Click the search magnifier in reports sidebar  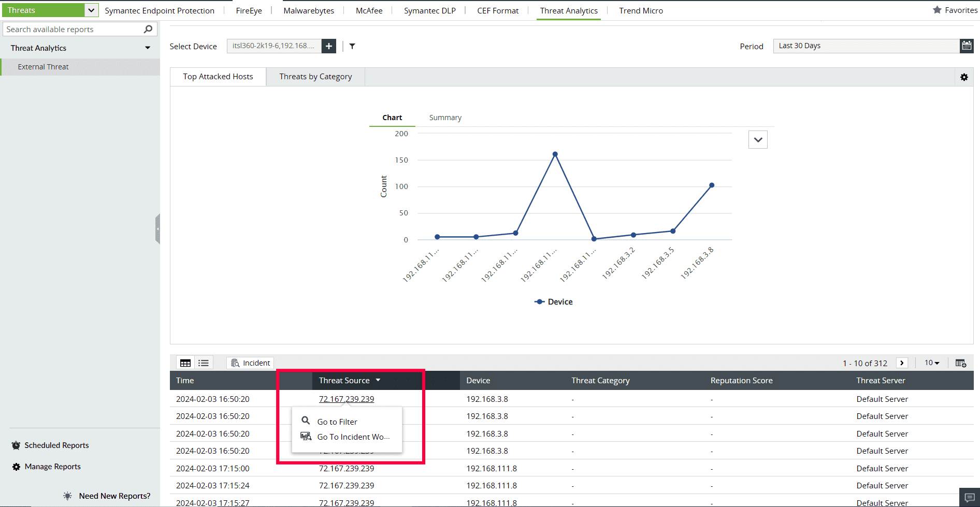click(x=149, y=29)
